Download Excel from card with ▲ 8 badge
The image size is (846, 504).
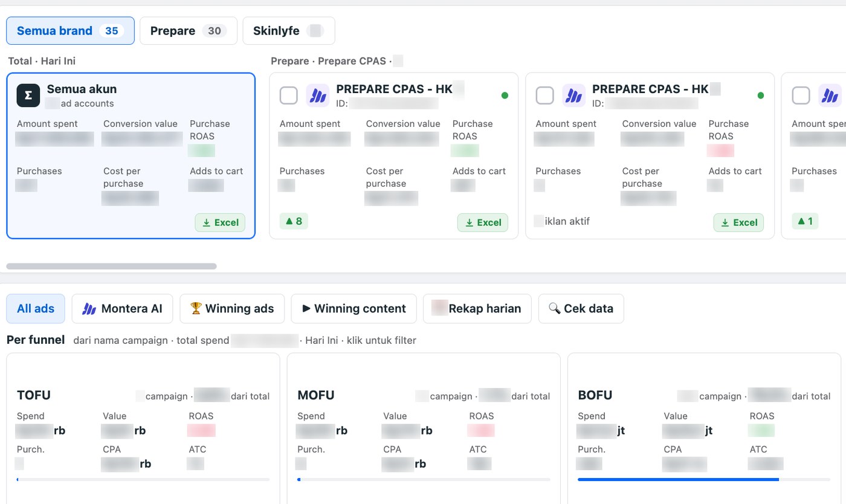click(x=483, y=222)
